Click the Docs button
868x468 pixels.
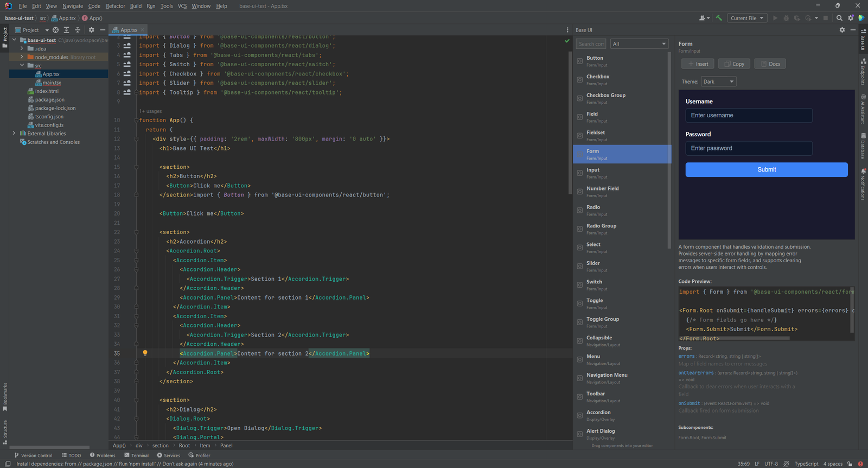click(x=770, y=64)
